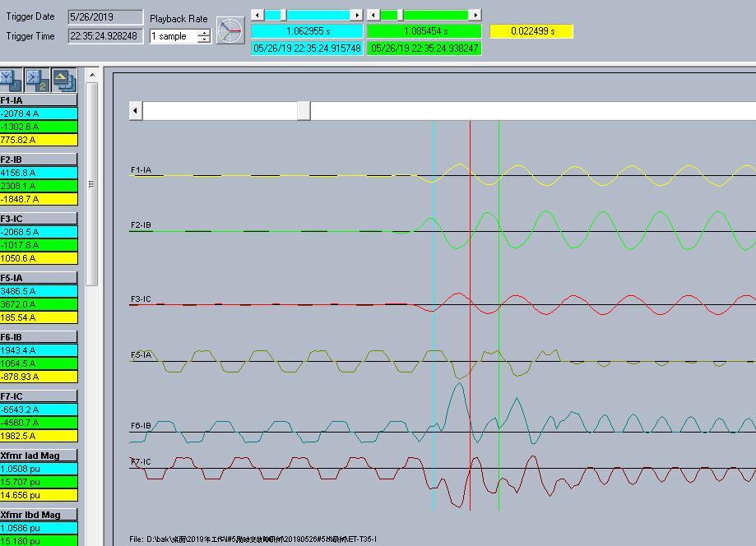This screenshot has width=756, height=546.
Task: Click the F6-IB waveform trace label
Action: tap(141, 426)
